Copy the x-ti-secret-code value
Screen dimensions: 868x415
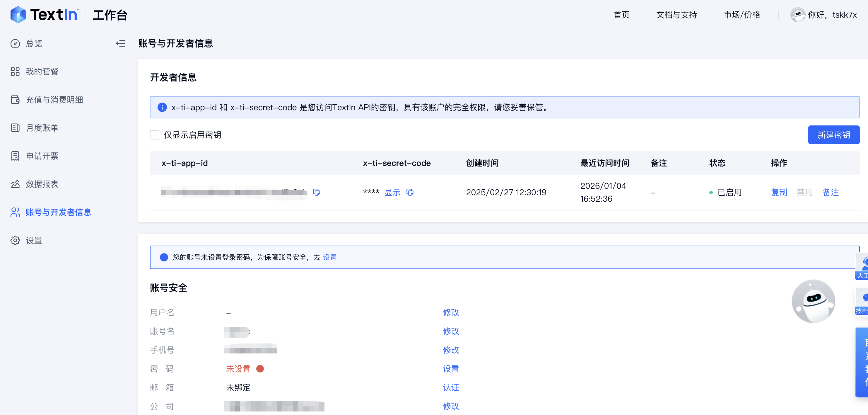[x=410, y=192]
